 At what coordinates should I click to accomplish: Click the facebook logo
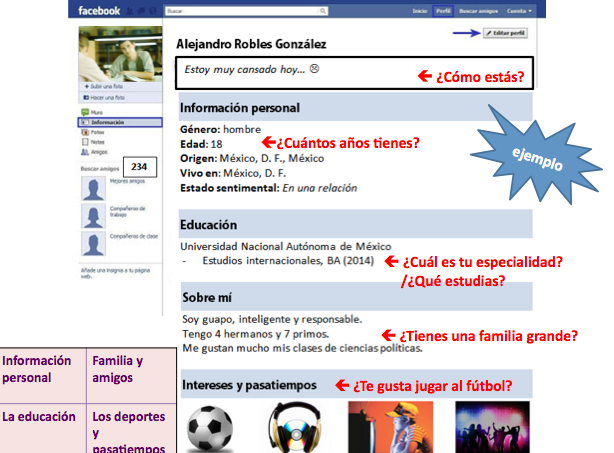[99, 11]
